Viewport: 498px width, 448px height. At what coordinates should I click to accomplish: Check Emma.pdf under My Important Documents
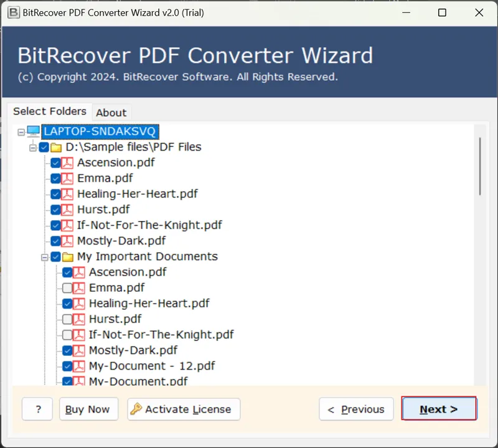point(67,287)
